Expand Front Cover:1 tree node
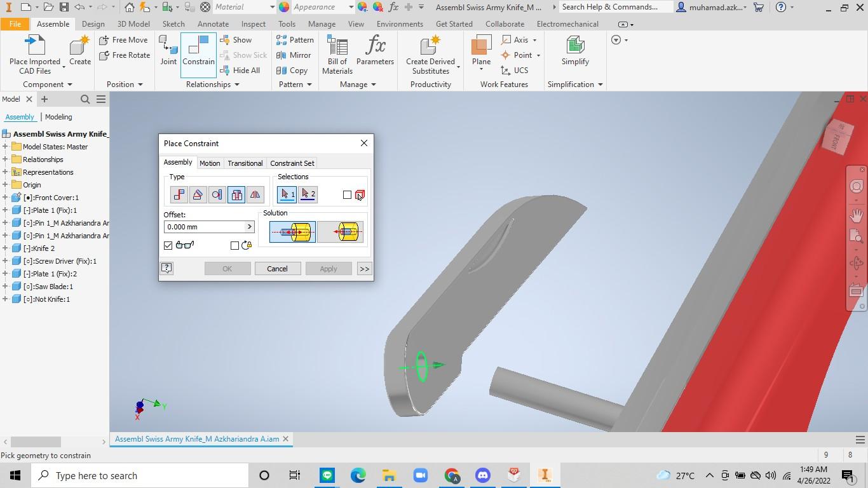Screen dimensions: 868x488 pos(5,198)
